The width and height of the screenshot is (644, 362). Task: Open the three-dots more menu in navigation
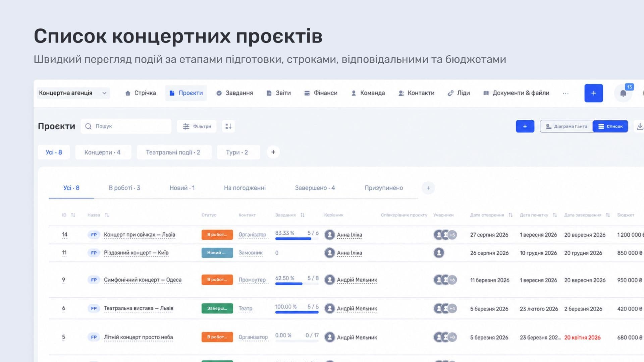point(566,93)
